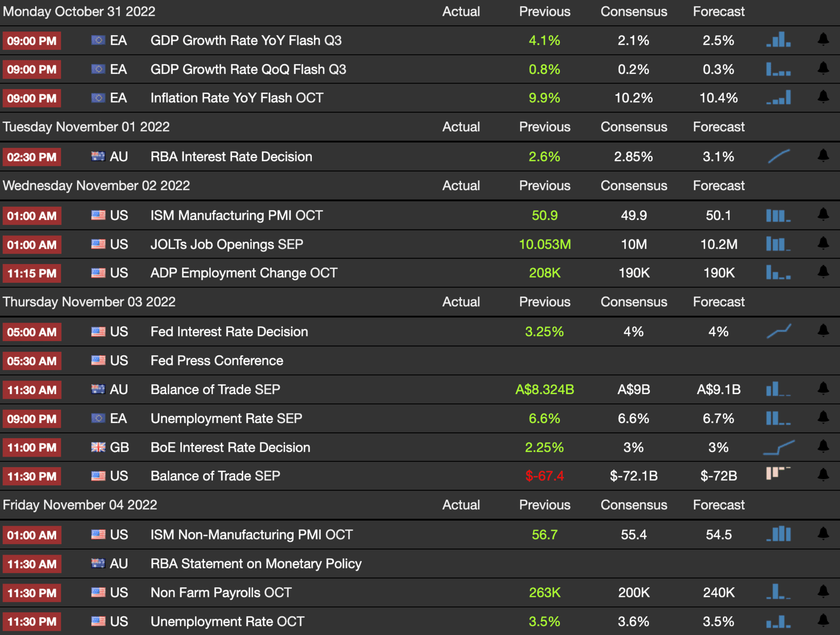Toggle alert bell for ADP Employment Change OCT

pyautogui.click(x=823, y=272)
